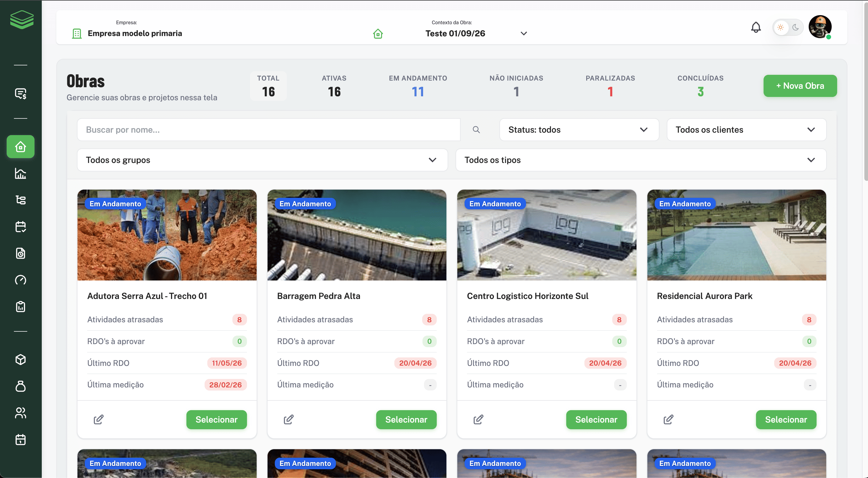
Task: Expand the Contexto da Obra dropdown
Action: [524, 33]
